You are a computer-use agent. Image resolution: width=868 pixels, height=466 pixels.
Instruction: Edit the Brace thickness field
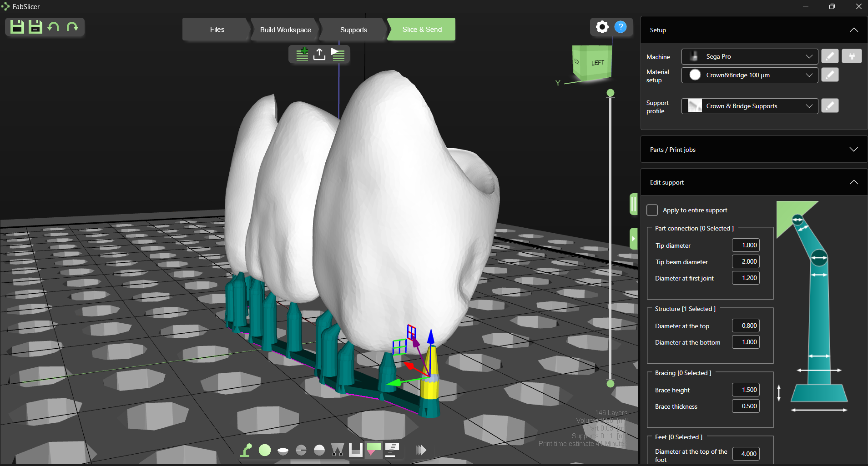coord(746,406)
